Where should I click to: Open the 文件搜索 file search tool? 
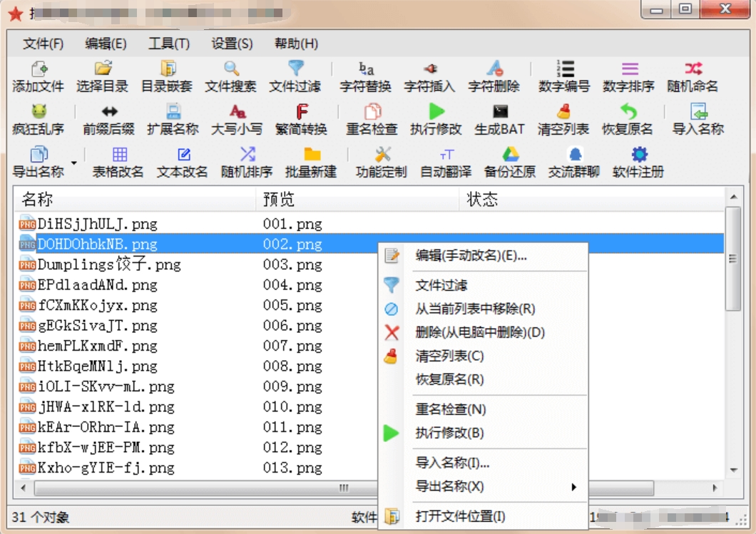tap(230, 76)
